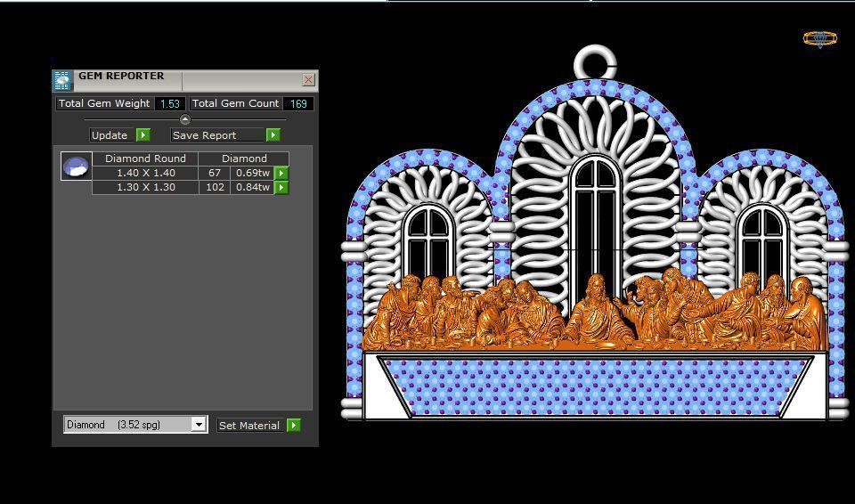
Task: Click the GEM REPORTER title text
Action: [x=121, y=76]
